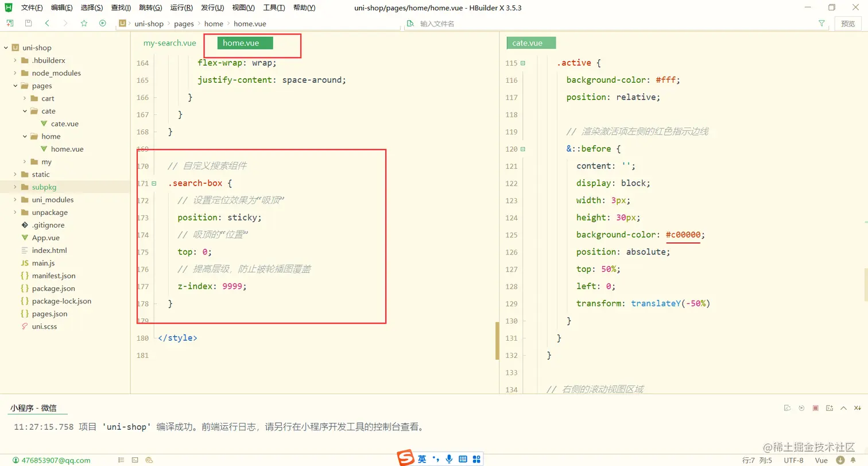This screenshot has width=868, height=466.
Task: Click the punctuation mode icon on IME bar
Action: [x=436, y=459]
